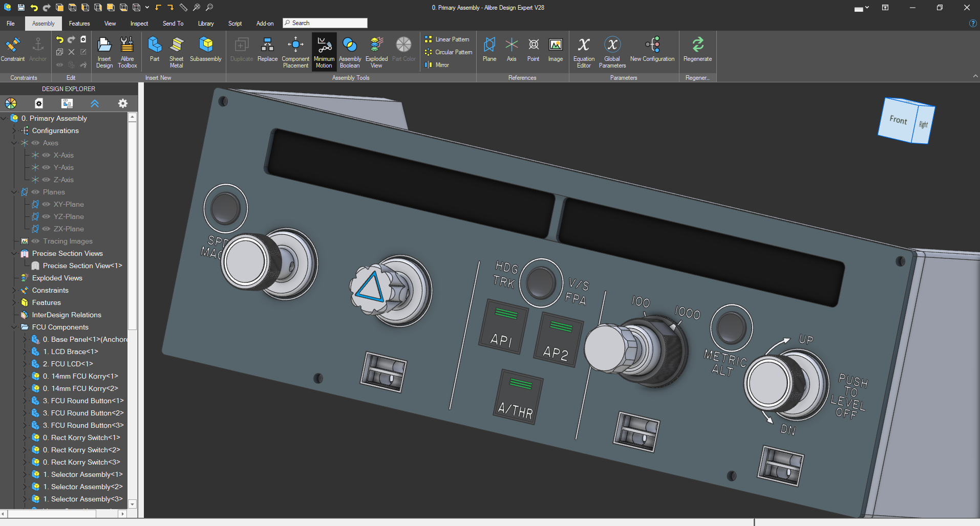The height and width of the screenshot is (526, 980).
Task: Expand the Configurations node
Action: (14, 130)
